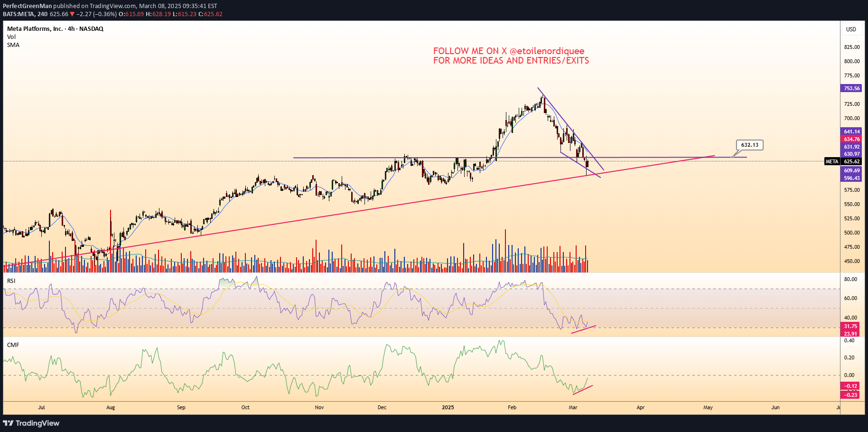Click the Jul label on time axis

point(42,407)
